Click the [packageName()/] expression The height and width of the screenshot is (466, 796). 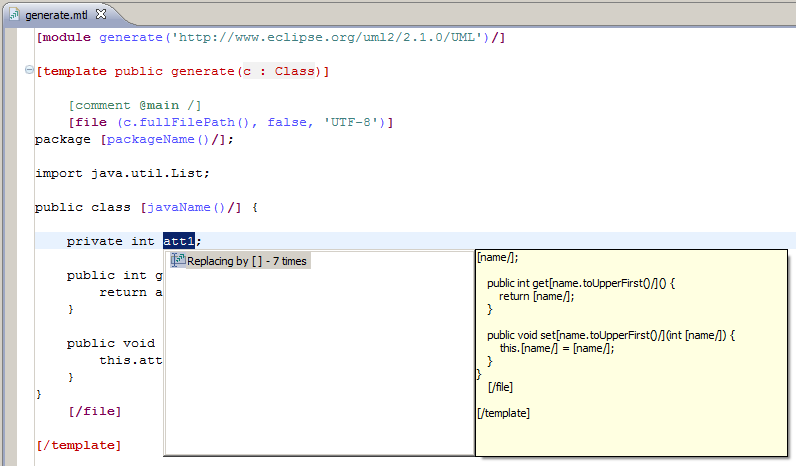162,140
